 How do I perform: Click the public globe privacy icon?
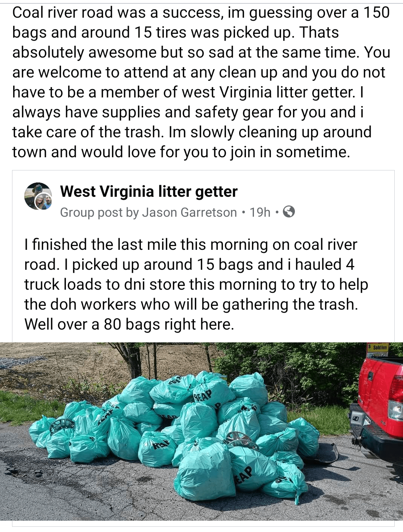(289, 212)
